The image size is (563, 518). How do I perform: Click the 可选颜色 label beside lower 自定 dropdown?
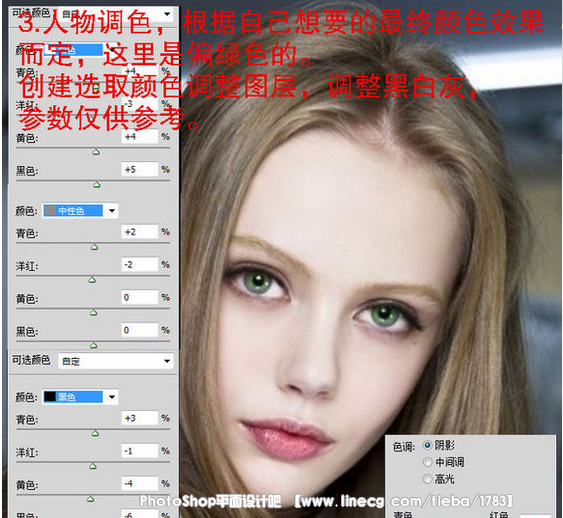31,360
